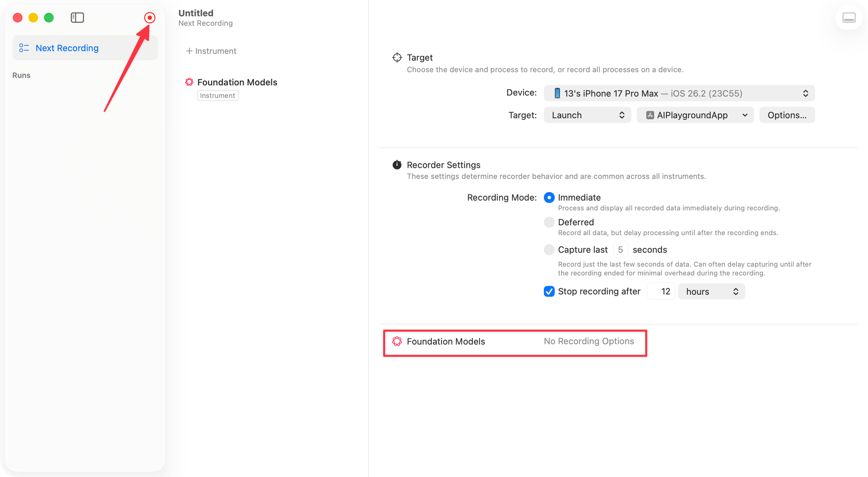The height and width of the screenshot is (477, 868).
Task: Open the hours time unit dropdown
Action: pos(711,292)
